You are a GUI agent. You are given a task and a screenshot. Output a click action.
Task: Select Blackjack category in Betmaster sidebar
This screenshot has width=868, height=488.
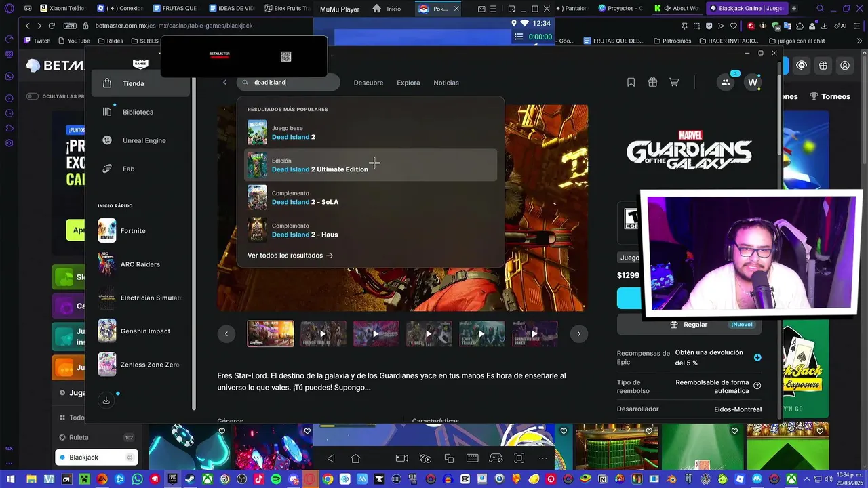(x=96, y=457)
